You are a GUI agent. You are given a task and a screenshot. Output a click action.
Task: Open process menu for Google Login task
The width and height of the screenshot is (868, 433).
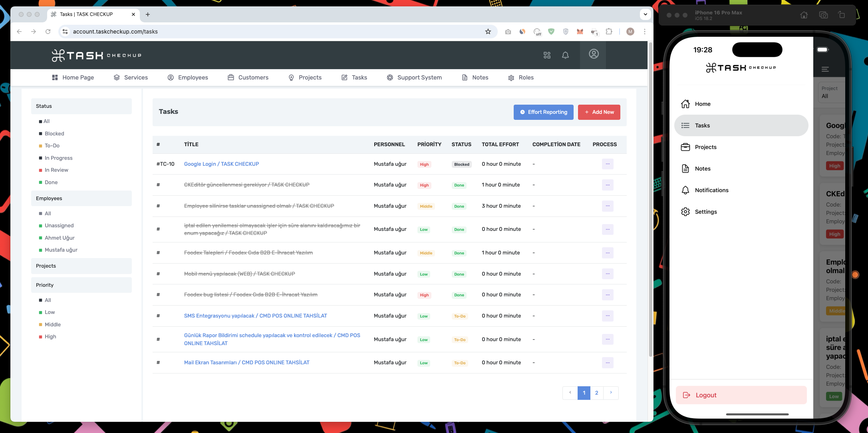[608, 164]
